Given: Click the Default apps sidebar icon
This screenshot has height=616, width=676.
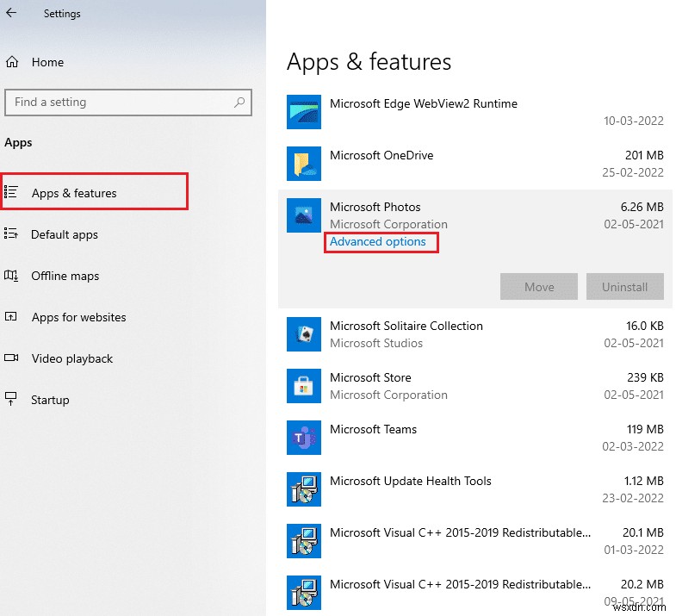Looking at the screenshot, I should 11,233.
